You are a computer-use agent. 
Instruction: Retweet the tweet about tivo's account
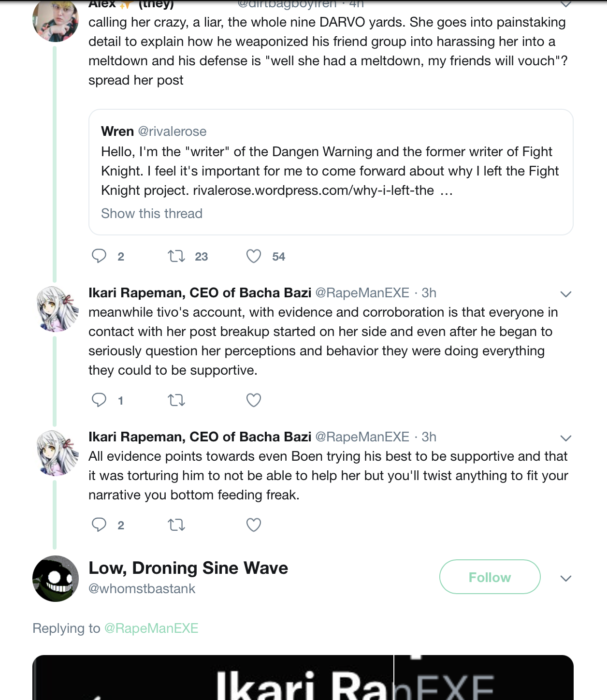176,400
